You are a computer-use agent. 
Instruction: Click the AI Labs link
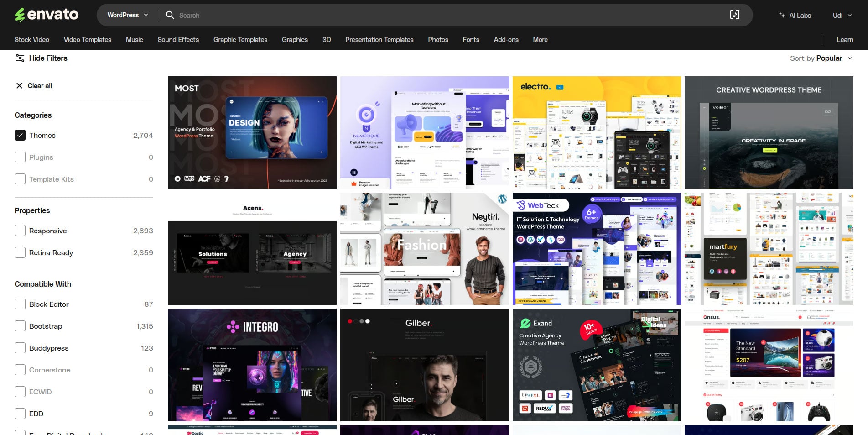coord(795,15)
